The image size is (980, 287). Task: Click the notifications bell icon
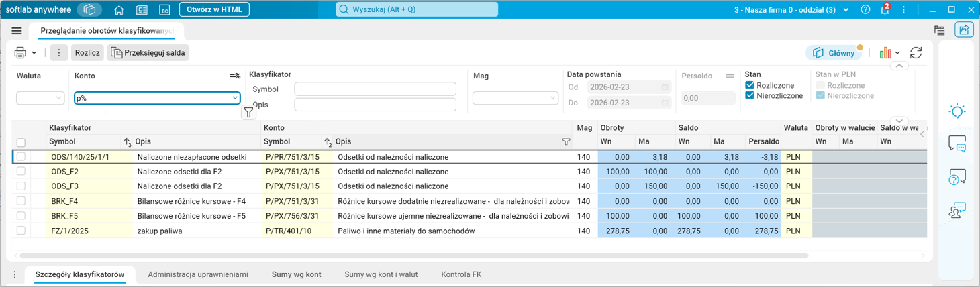point(885,10)
